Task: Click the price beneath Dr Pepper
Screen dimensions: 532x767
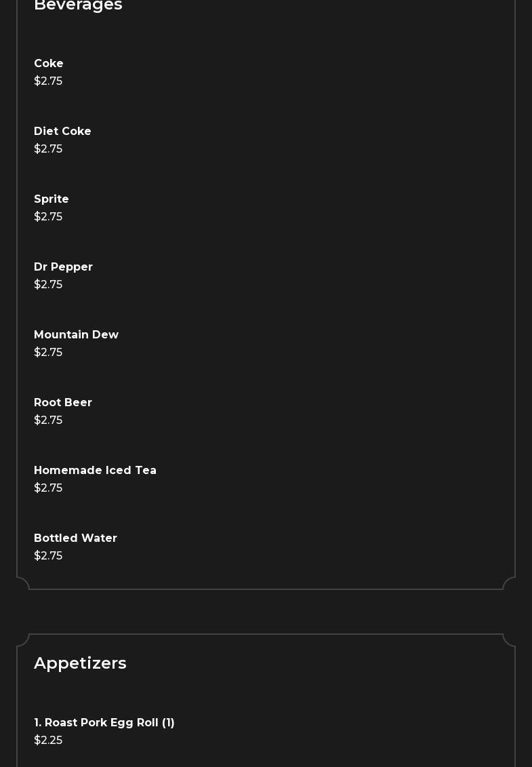Action: 48,285
